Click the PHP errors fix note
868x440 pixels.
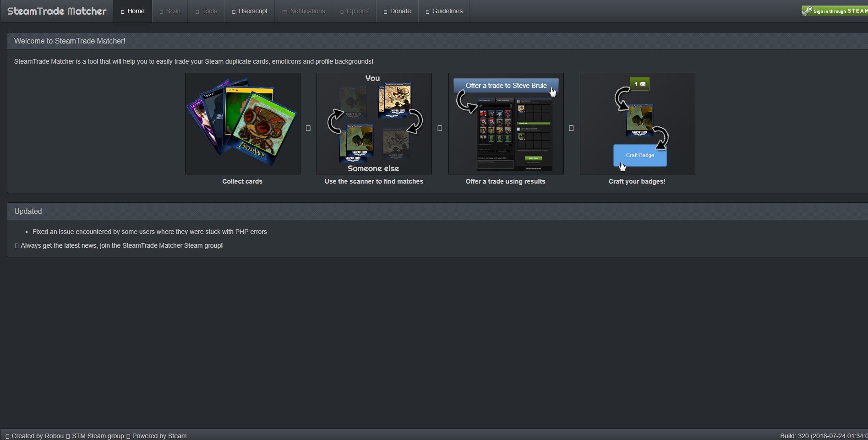150,232
